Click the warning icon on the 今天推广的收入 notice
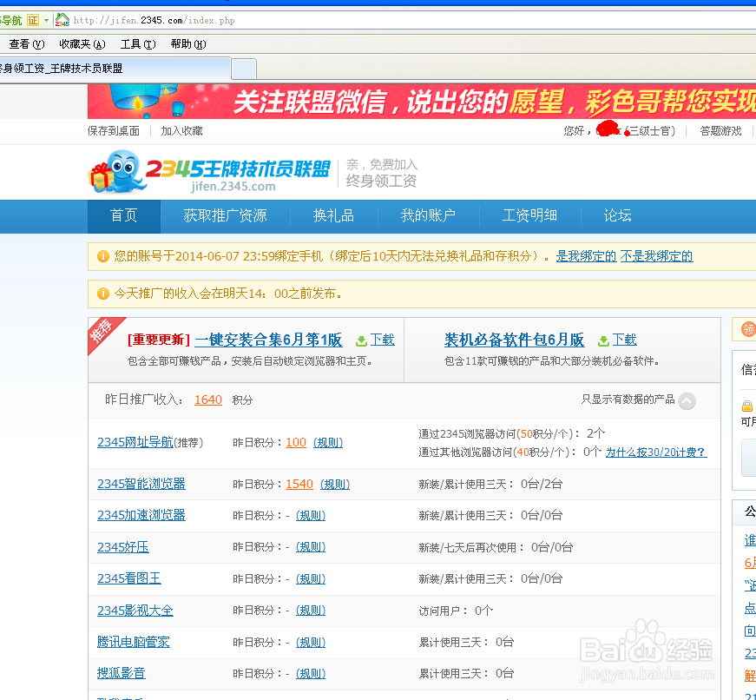The image size is (756, 700). pos(104,294)
